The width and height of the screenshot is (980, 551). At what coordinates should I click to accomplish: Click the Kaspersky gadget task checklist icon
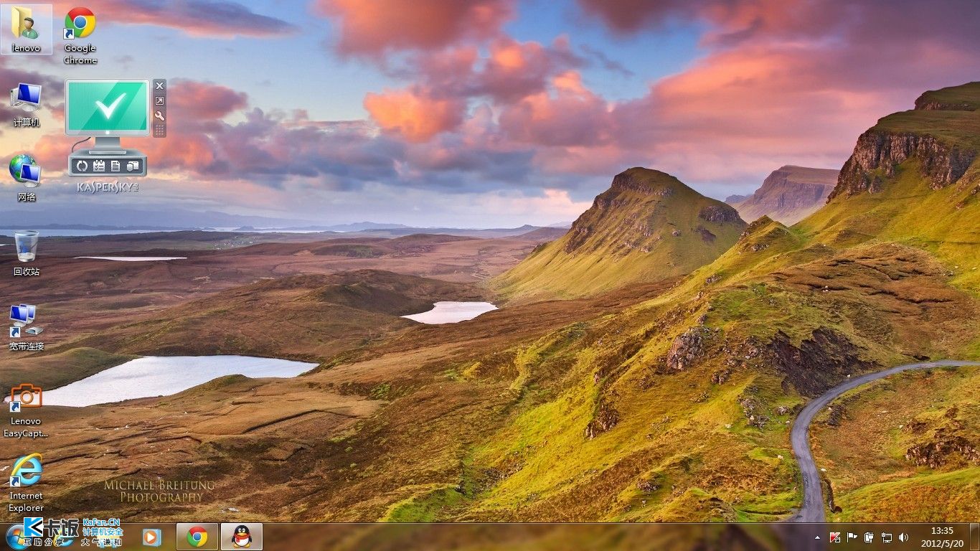pos(99,166)
